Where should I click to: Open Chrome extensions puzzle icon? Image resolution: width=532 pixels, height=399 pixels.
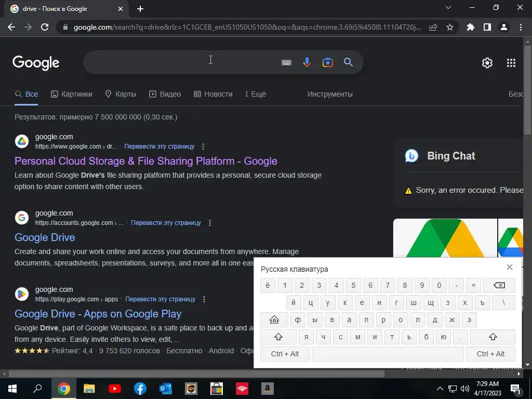(470, 27)
